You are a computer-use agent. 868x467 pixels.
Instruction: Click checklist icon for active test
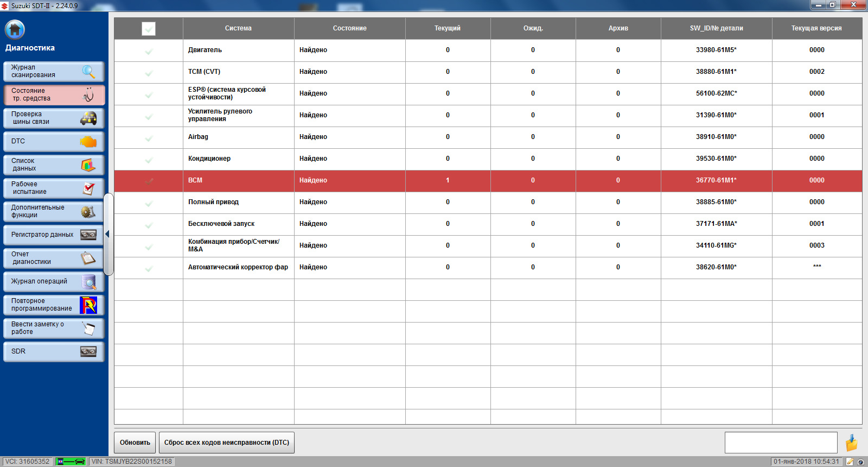(88, 188)
